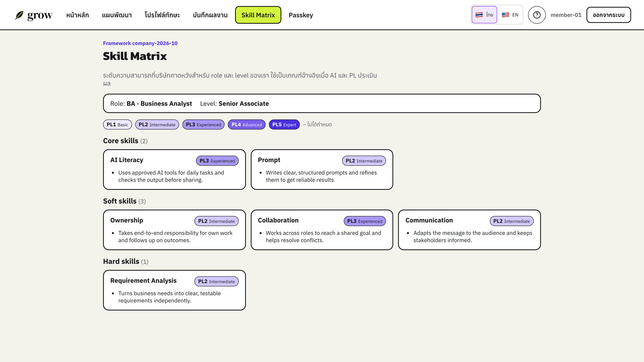Click PL3 Experienced badge on Collaboration card
Viewport: 644px width, 362px height.
pyautogui.click(x=365, y=221)
